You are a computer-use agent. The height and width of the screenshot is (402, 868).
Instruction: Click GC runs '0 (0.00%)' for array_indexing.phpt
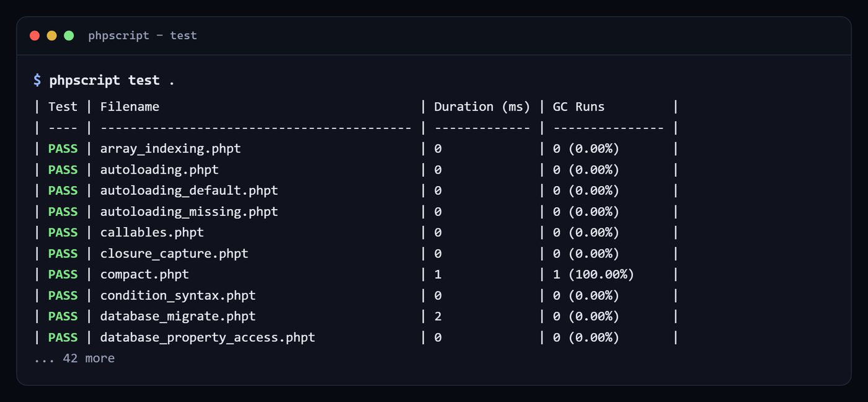tap(586, 149)
